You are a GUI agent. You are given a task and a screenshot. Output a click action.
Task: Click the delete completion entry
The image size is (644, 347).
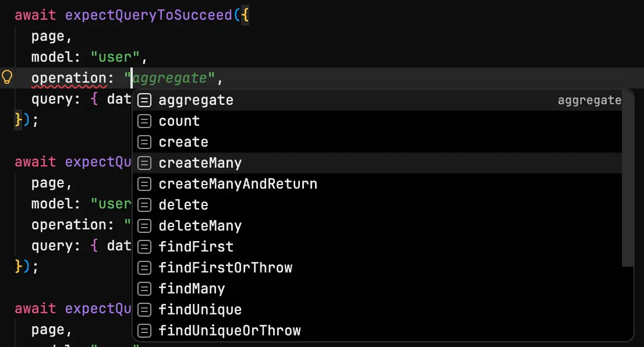click(x=183, y=204)
